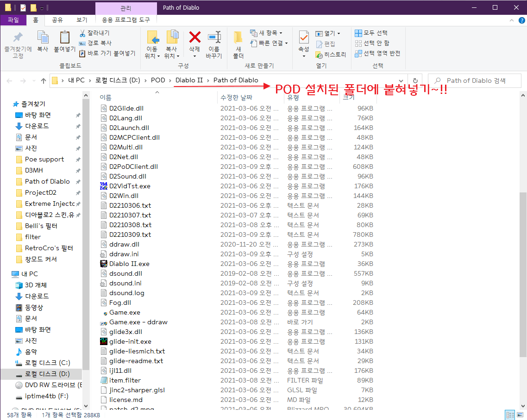
Task: Switch to the 홈 ribbon tab
Action: click(36, 20)
